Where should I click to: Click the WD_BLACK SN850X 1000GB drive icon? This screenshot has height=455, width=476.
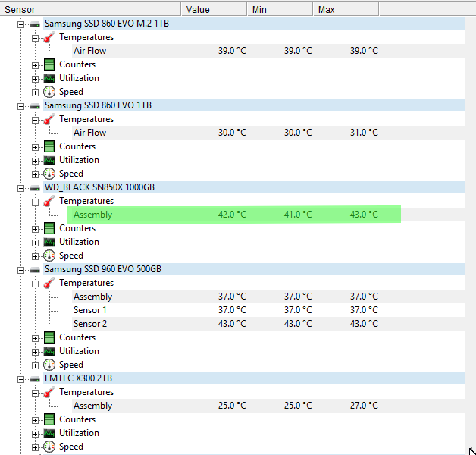(x=35, y=188)
